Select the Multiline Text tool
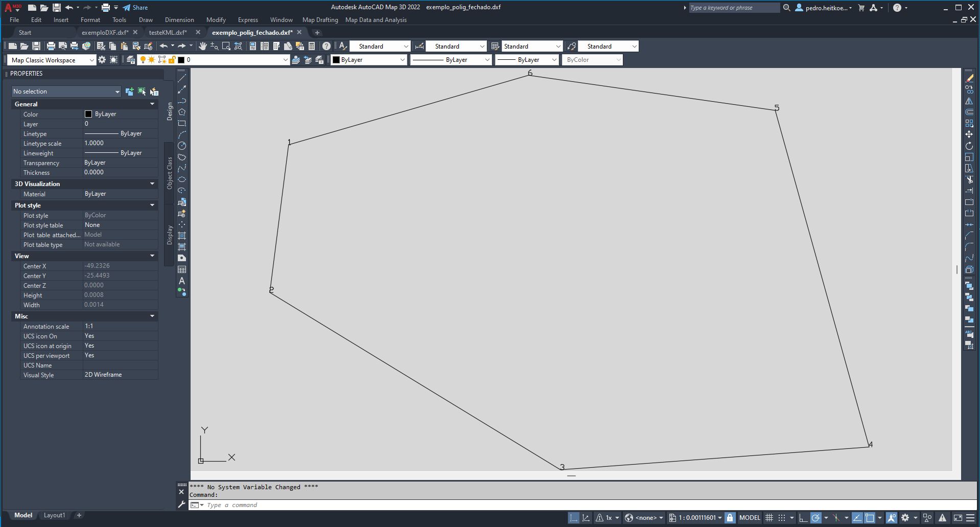The height and width of the screenshot is (527, 980). [x=182, y=281]
